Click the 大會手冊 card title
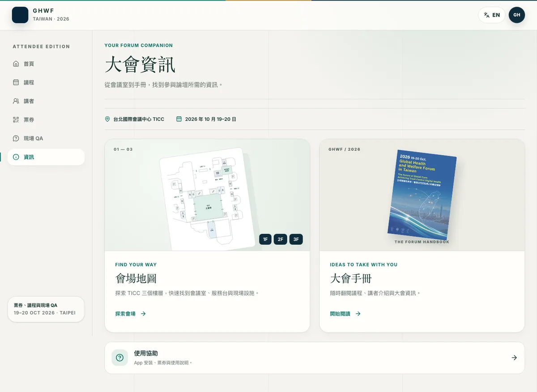The image size is (537, 392). [x=351, y=278]
